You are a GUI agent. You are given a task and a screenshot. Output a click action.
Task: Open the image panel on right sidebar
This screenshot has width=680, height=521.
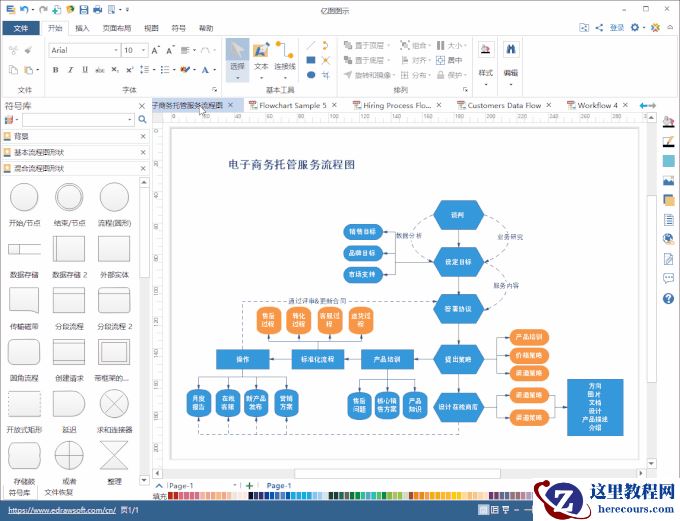(x=668, y=180)
